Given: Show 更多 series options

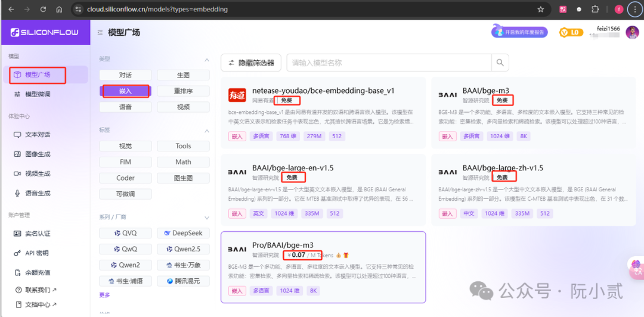Looking at the screenshot, I should coord(104,295).
